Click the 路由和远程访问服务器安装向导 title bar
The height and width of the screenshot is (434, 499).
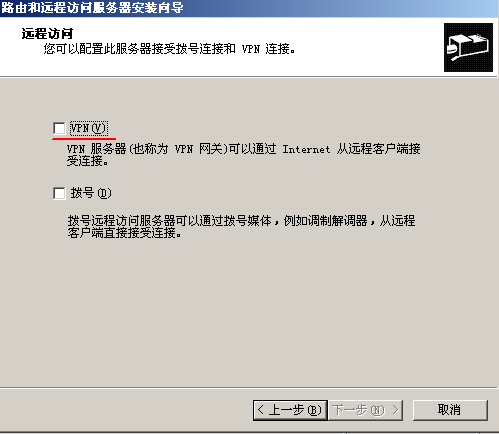pyautogui.click(x=249, y=8)
